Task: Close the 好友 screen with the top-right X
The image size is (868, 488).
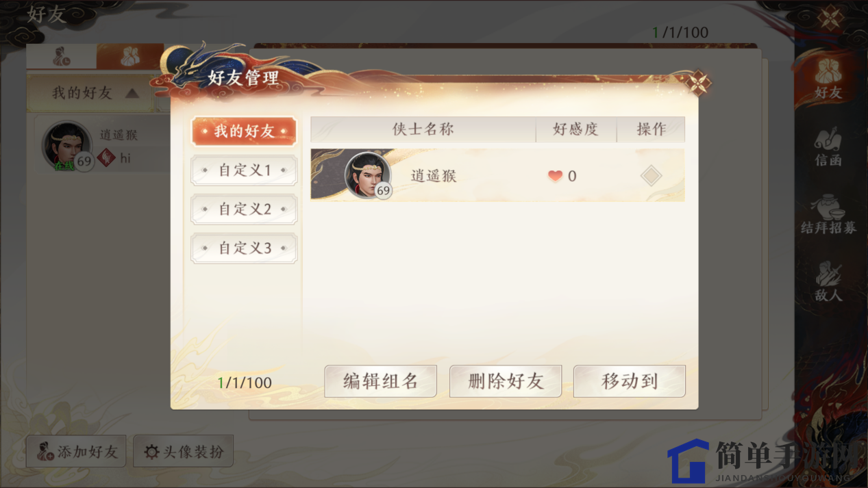Action: click(830, 17)
